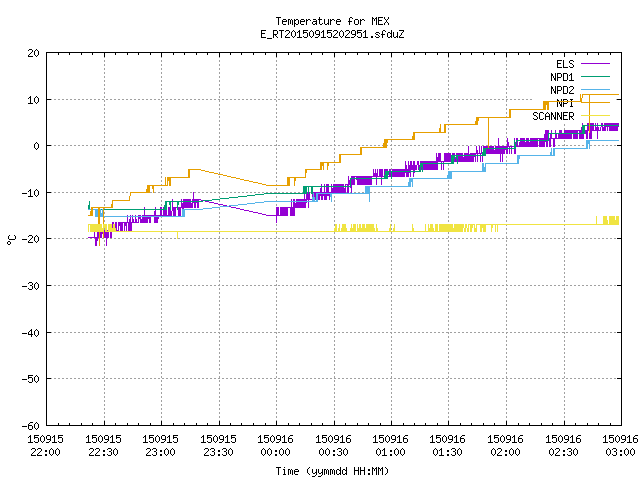The image size is (640, 480).
Task: Click the chart title 'Temperature for MEX'
Action: point(332,21)
